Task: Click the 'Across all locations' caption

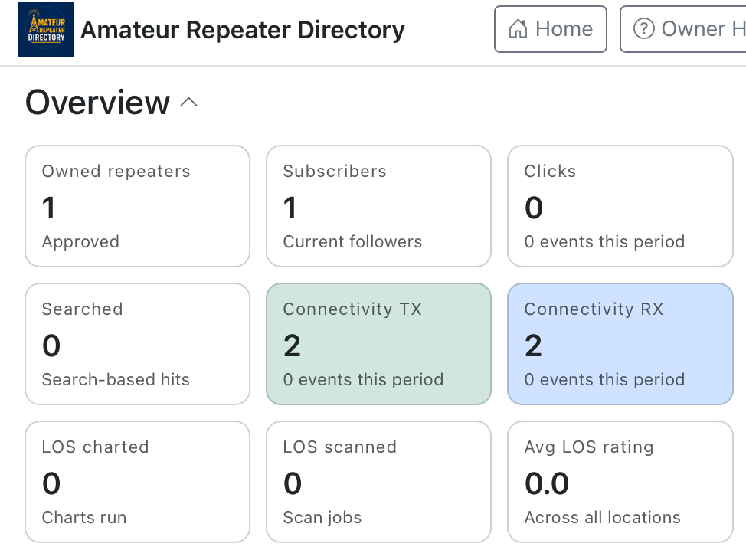Action: click(x=602, y=518)
